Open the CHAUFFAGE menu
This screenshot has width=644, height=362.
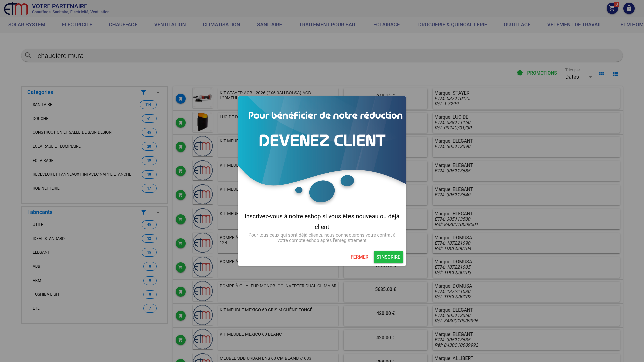point(123,25)
